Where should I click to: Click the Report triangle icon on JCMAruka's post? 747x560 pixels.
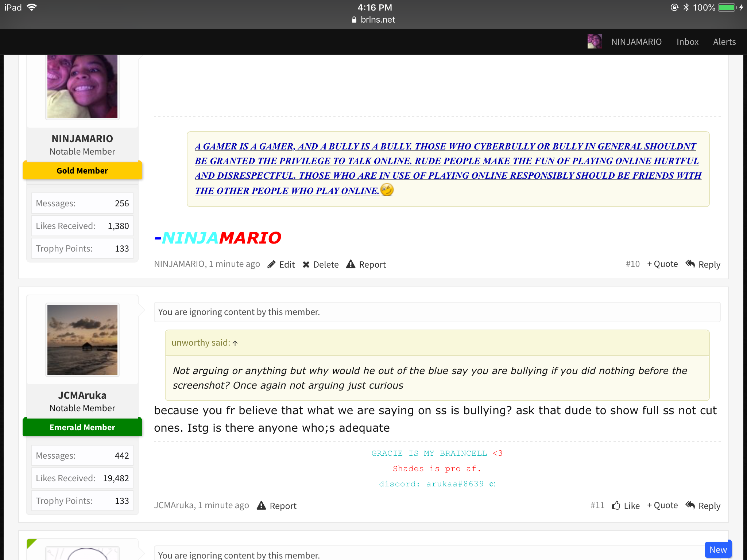[261, 505]
